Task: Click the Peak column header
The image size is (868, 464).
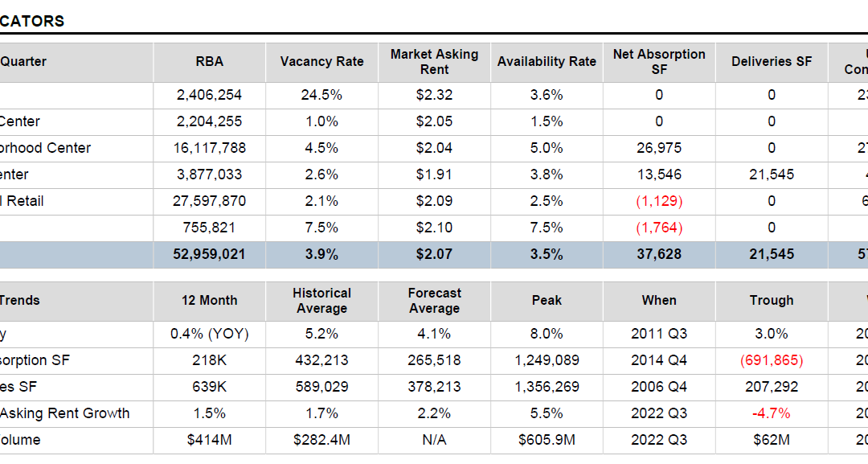Action: 547,301
